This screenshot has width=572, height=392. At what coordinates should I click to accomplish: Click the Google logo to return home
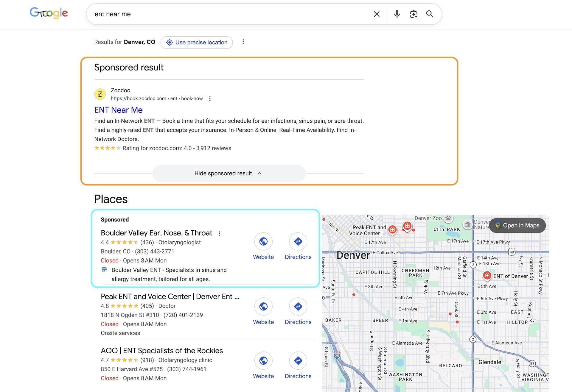(x=49, y=13)
